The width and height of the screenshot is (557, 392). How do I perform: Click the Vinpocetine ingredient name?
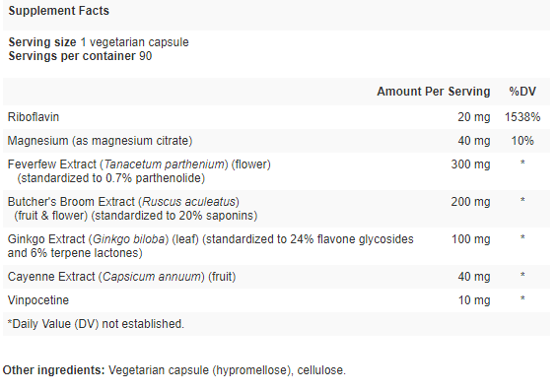(38, 300)
